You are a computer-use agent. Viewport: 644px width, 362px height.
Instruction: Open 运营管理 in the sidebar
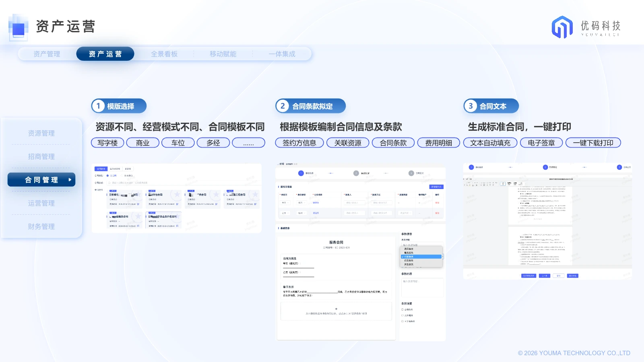click(x=41, y=203)
